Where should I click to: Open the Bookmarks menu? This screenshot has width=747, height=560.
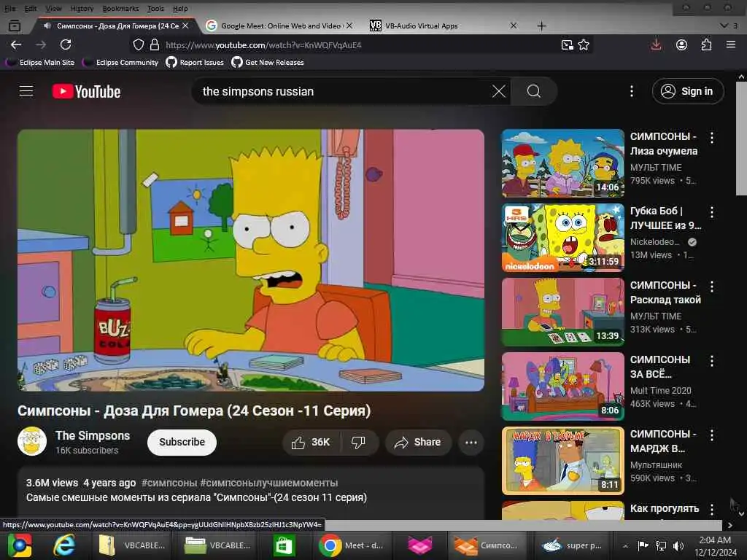(x=120, y=9)
